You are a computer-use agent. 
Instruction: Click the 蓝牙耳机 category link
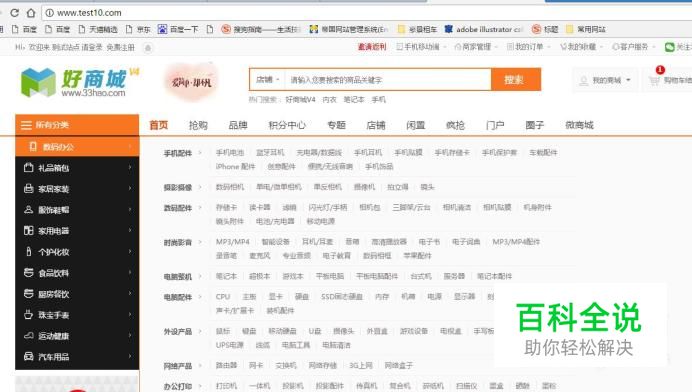270,153
